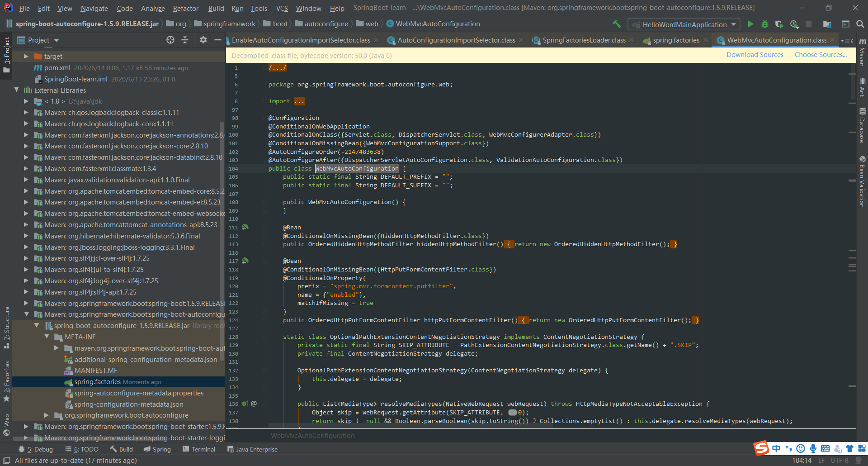Open the run configuration dropdown HelloWordMainApplication
The width and height of the screenshot is (868, 466).
[x=685, y=24]
